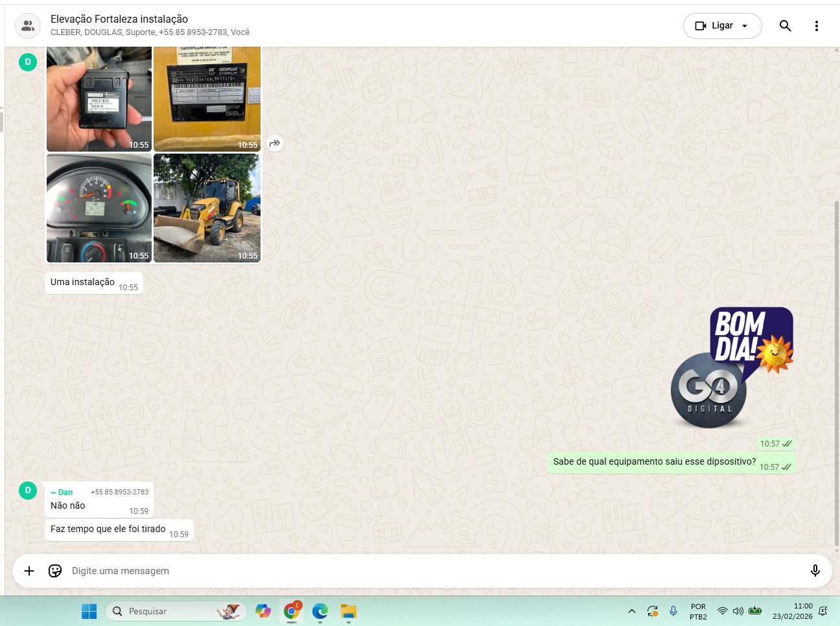Show hidden tray icons chevron
Image resolution: width=840 pixels, height=626 pixels.
(x=632, y=611)
